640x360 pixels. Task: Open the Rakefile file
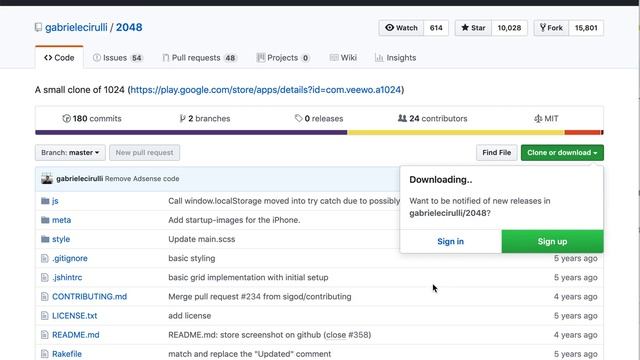67,354
